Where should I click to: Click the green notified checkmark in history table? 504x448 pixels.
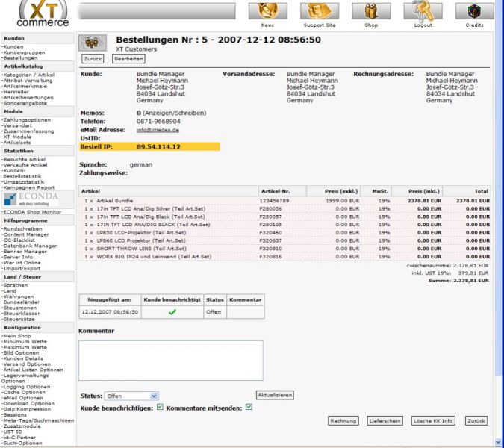[172, 312]
